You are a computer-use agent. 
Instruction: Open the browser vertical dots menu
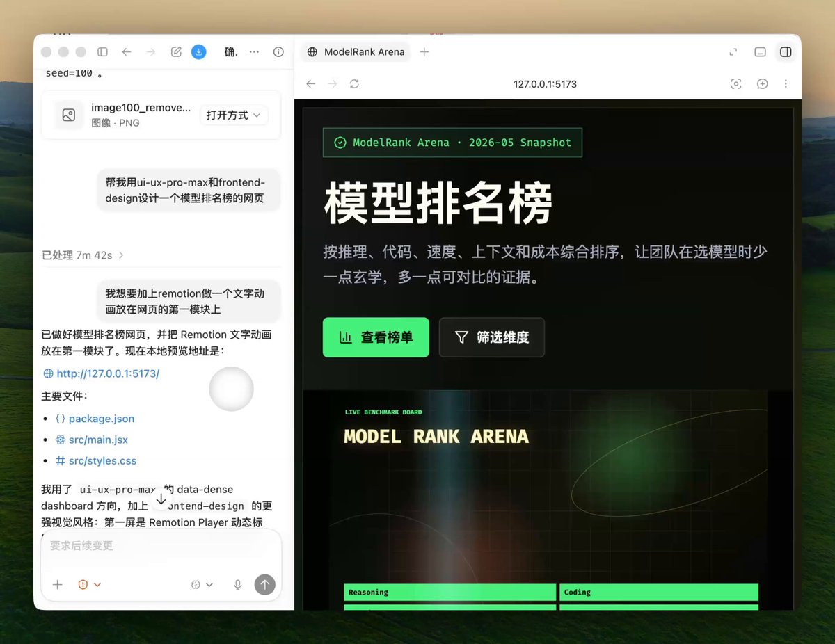click(x=786, y=84)
